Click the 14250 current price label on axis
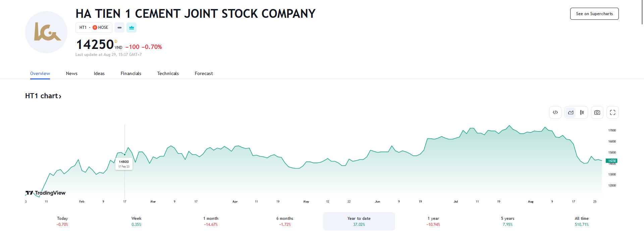644x250 pixels. pyautogui.click(x=612, y=161)
